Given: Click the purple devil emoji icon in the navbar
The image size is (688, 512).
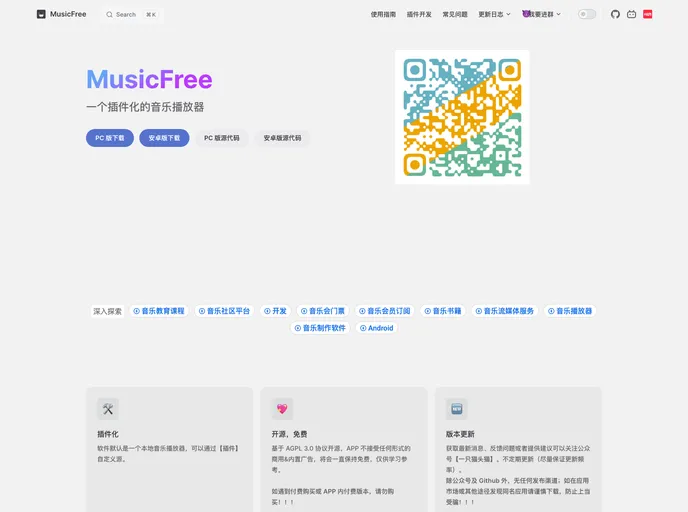Looking at the screenshot, I should [526, 14].
